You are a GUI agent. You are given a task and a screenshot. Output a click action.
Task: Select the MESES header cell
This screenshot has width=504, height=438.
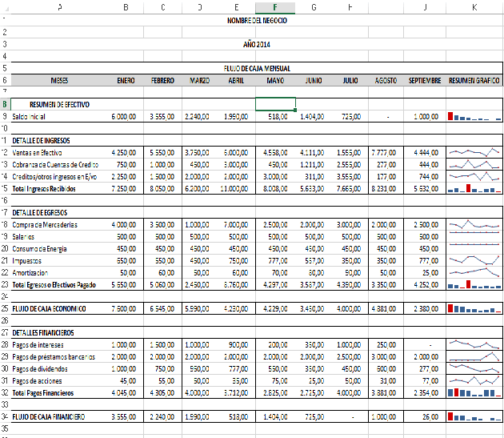pyautogui.click(x=59, y=80)
